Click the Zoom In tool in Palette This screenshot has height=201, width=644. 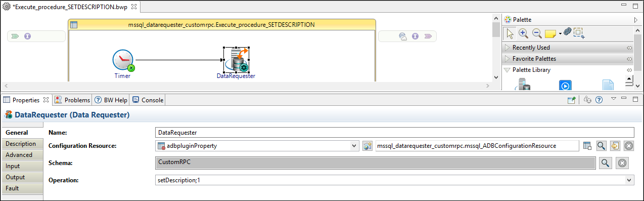524,33
